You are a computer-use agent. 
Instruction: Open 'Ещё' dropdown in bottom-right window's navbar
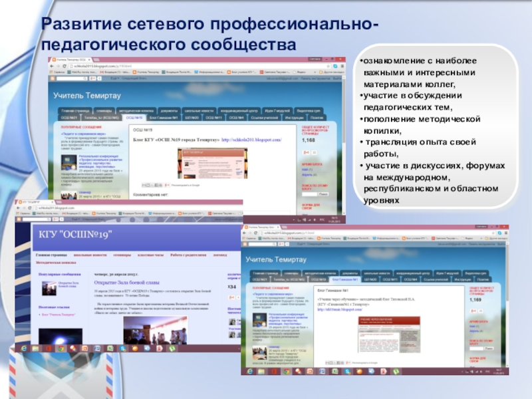(x=301, y=244)
